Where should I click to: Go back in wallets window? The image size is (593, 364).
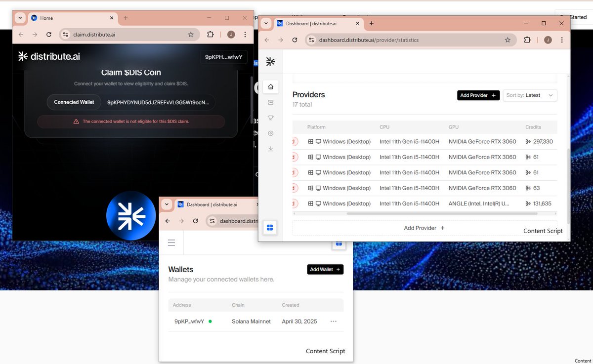[168, 221]
